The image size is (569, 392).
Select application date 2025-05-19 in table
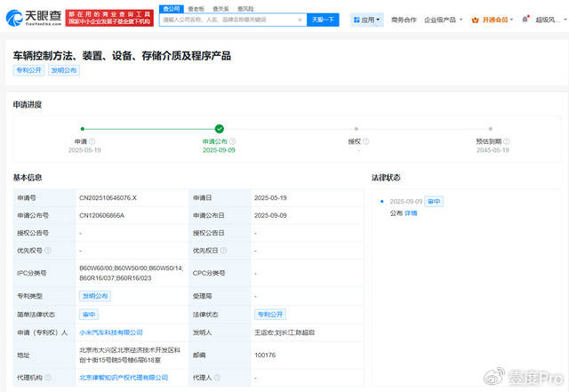tap(270, 198)
